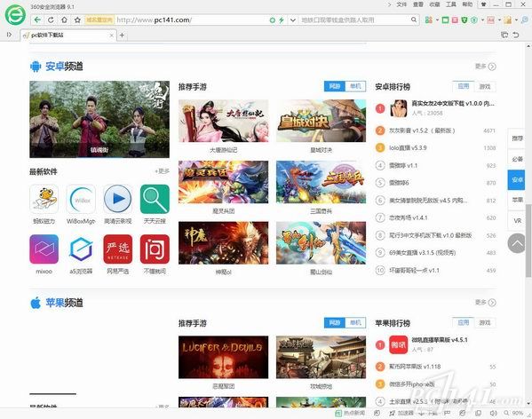Click the back-to-top round arrow button
Image resolution: width=532 pixels, height=419 pixels.
point(517,243)
